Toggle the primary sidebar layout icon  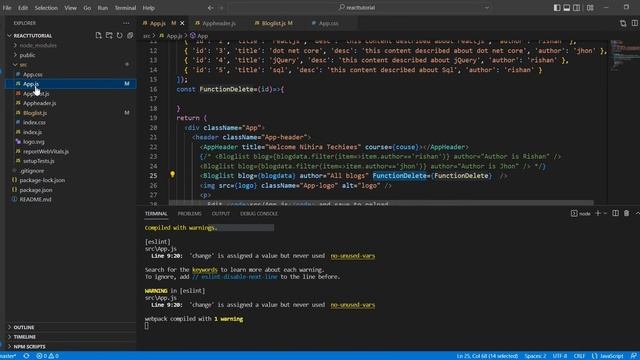557,7
